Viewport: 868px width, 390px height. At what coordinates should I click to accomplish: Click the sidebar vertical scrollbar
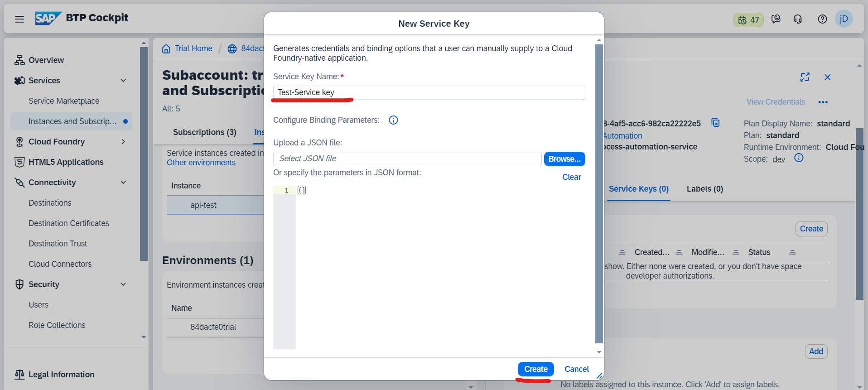144,154
